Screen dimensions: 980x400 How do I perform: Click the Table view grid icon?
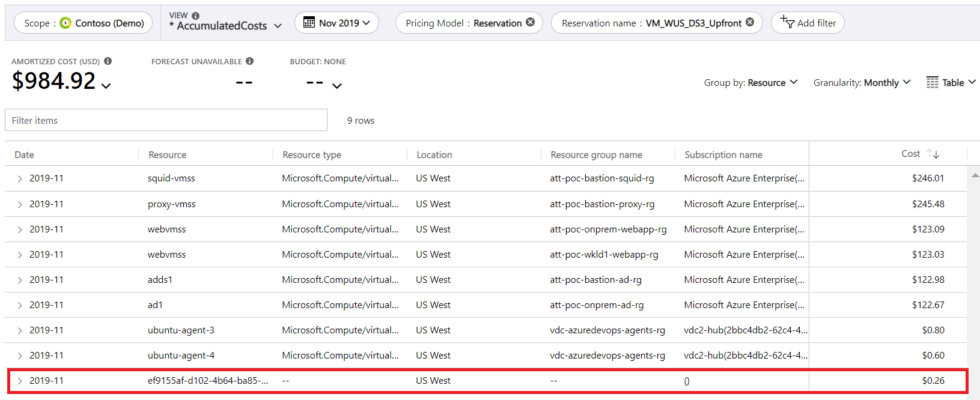click(x=932, y=82)
